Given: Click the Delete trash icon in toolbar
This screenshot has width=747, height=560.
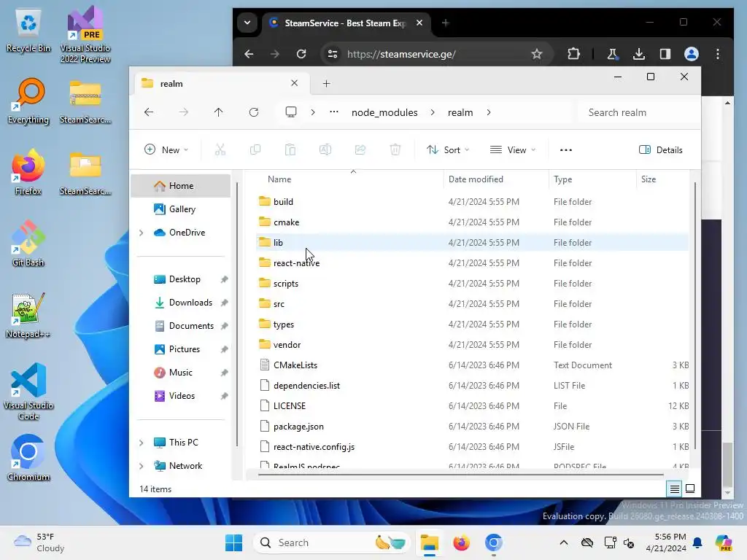Looking at the screenshot, I should click(395, 150).
